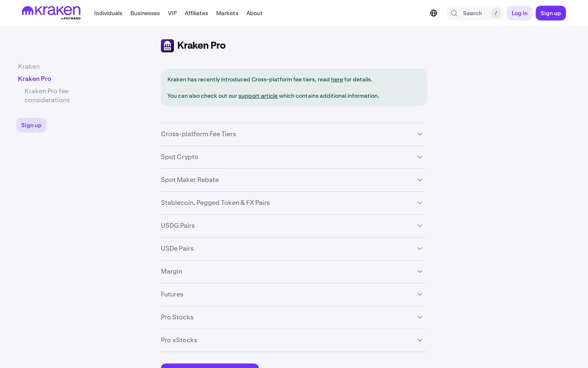Image resolution: width=588 pixels, height=368 pixels.
Task: Click the Kraken Pro page heading
Action: [201, 45]
